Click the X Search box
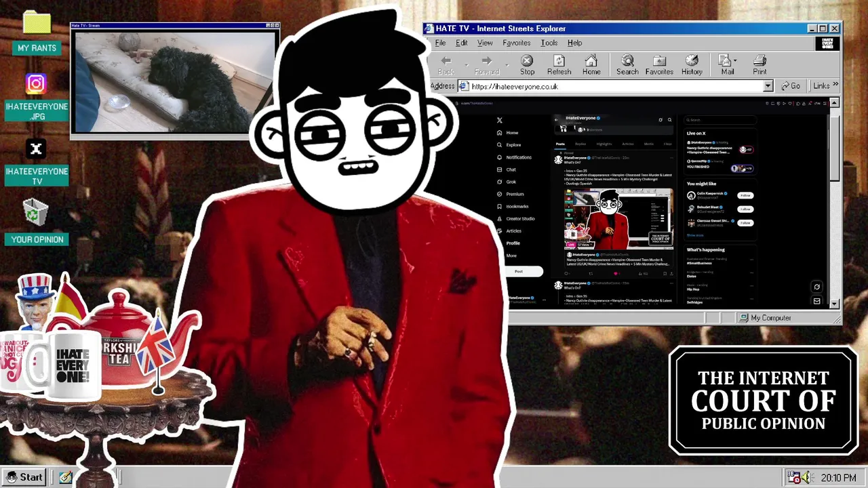Image resolution: width=868 pixels, height=488 pixels. tap(719, 120)
